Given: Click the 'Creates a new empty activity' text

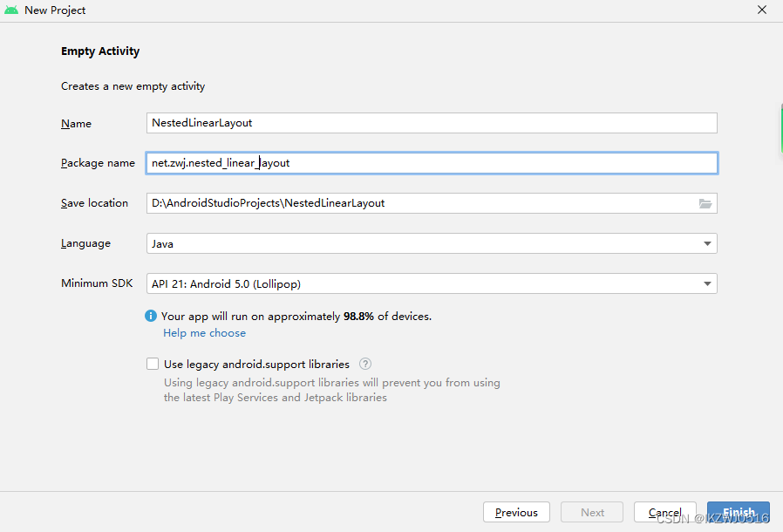Looking at the screenshot, I should 133,86.
